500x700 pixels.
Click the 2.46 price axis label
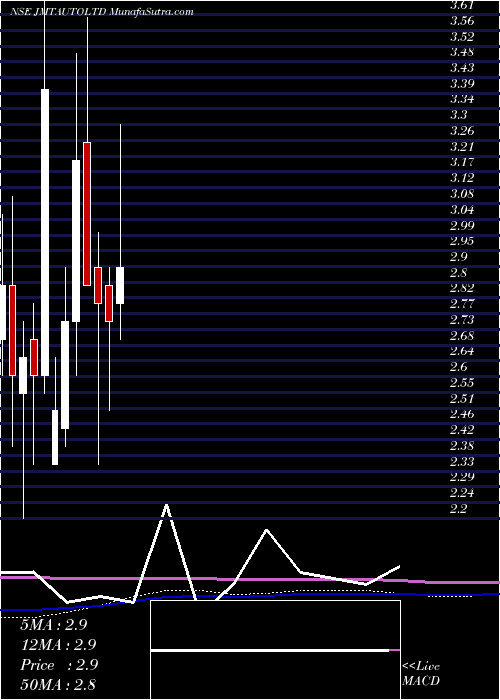pyautogui.click(x=462, y=414)
